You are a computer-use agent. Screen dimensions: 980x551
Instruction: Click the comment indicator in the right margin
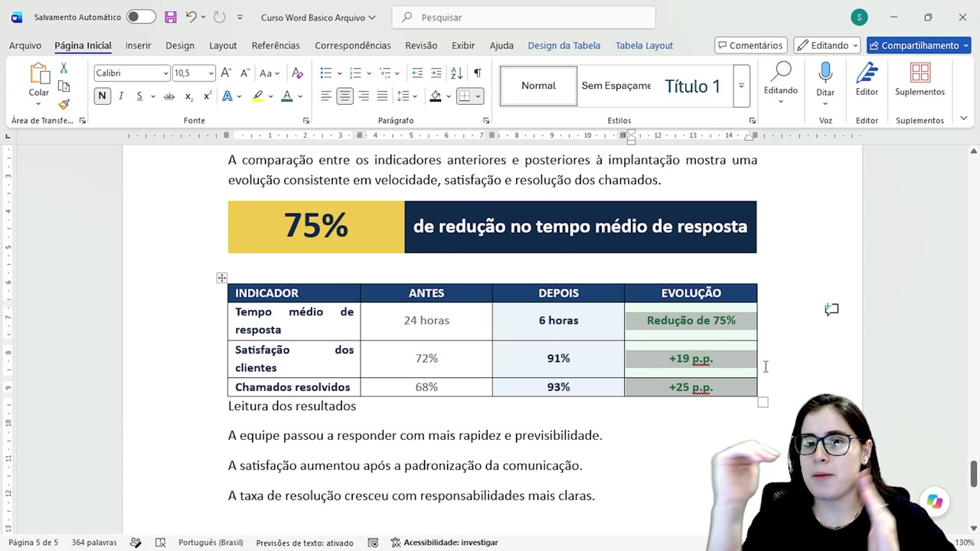click(831, 309)
